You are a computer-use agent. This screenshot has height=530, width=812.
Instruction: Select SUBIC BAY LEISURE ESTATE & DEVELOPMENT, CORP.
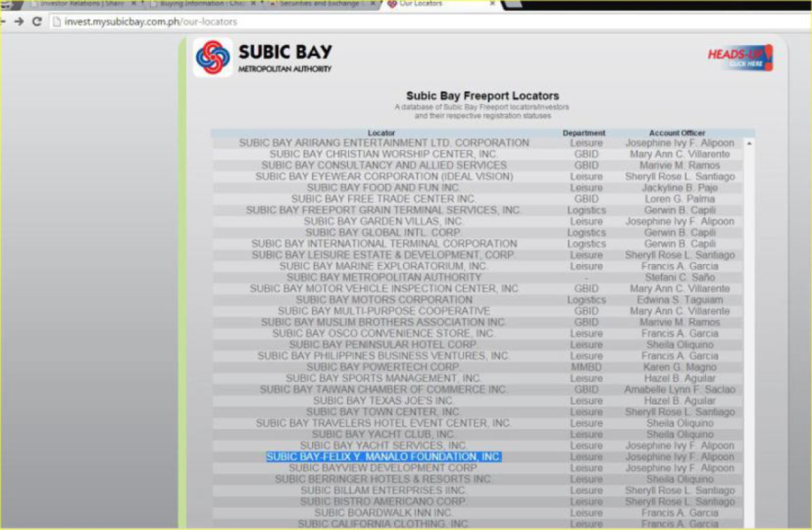pyautogui.click(x=383, y=255)
